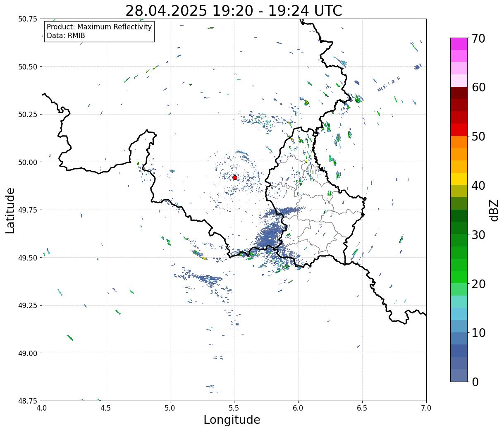
Task: Click the magenta top colorbar segment
Action: [x=459, y=44]
